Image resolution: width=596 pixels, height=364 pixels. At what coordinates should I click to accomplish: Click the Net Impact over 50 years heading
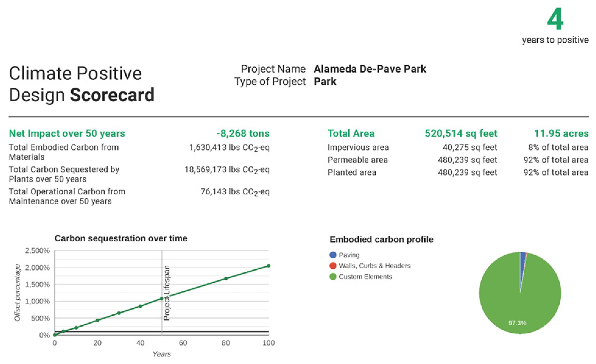pos(67,133)
